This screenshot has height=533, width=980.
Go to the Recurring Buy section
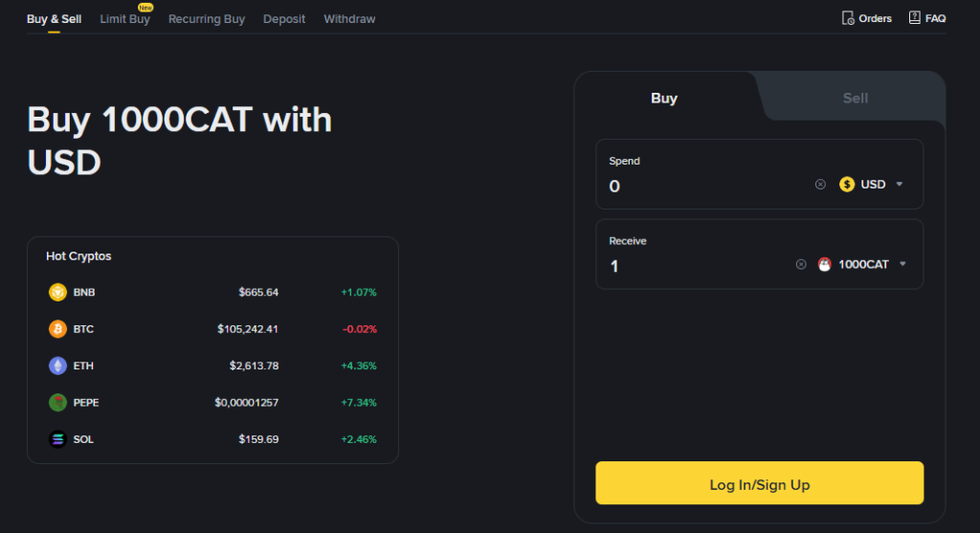click(207, 19)
